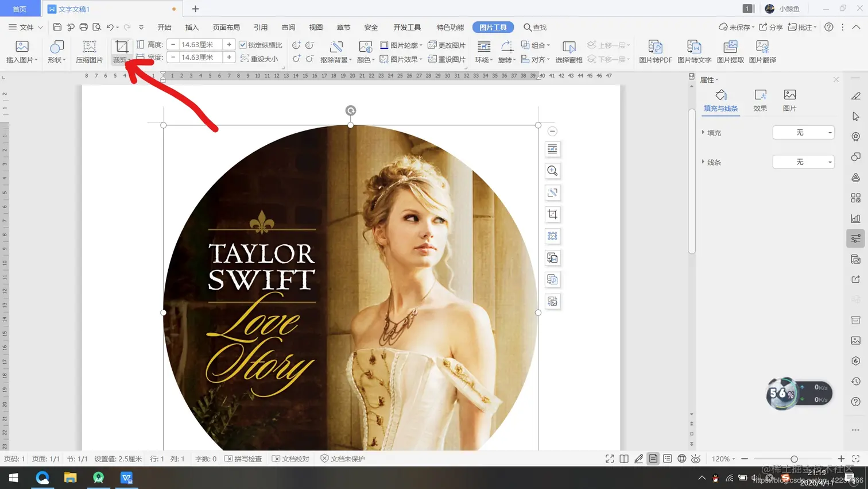Viewport: 868px width, 489px height.
Task: Toggle 拼写检查 (spell check) in status bar
Action: (243, 459)
